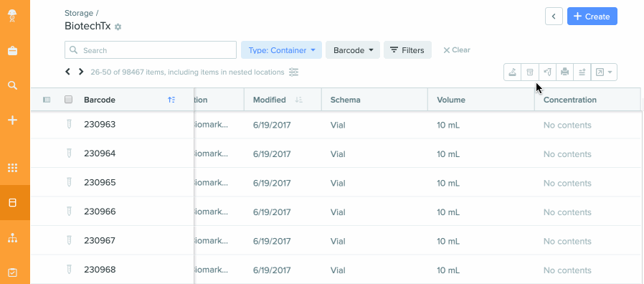
Task: Click the plus create icon in sidebar
Action: click(x=13, y=120)
